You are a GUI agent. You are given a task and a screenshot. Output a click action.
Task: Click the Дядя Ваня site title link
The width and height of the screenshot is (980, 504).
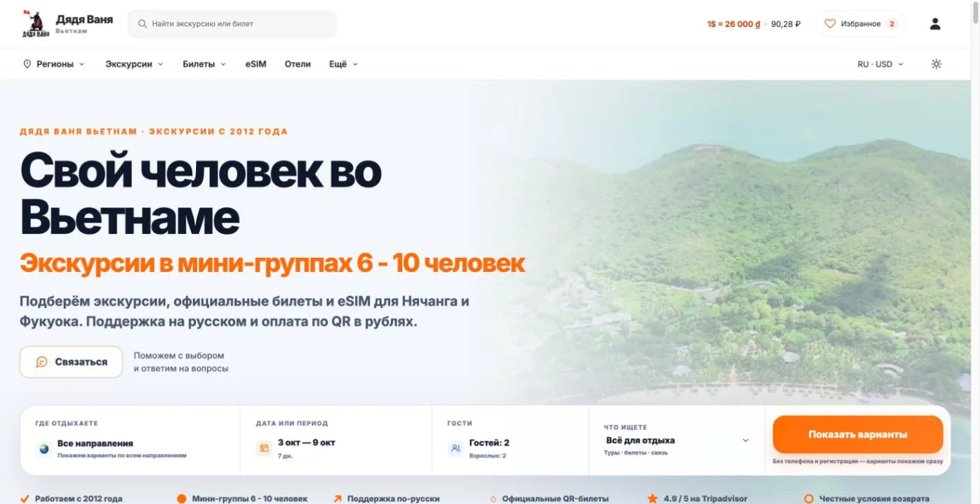(84, 19)
